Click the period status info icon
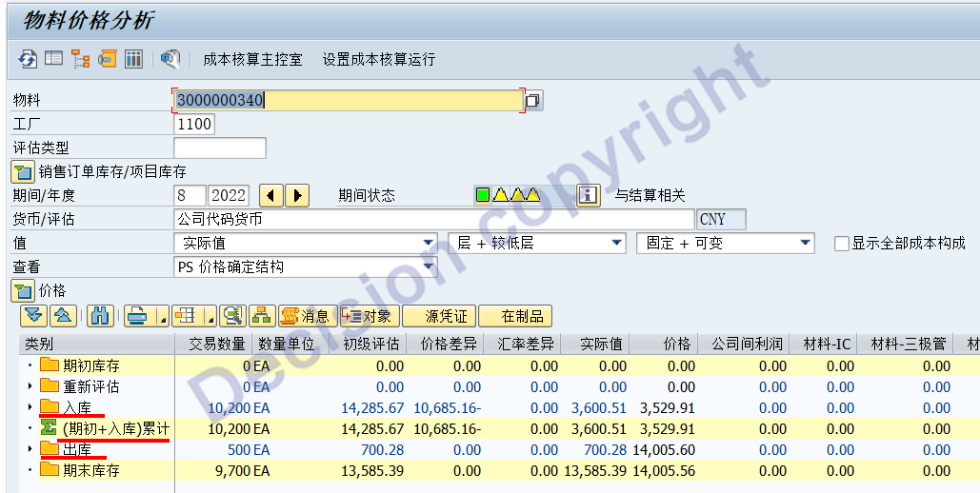 pos(589,195)
